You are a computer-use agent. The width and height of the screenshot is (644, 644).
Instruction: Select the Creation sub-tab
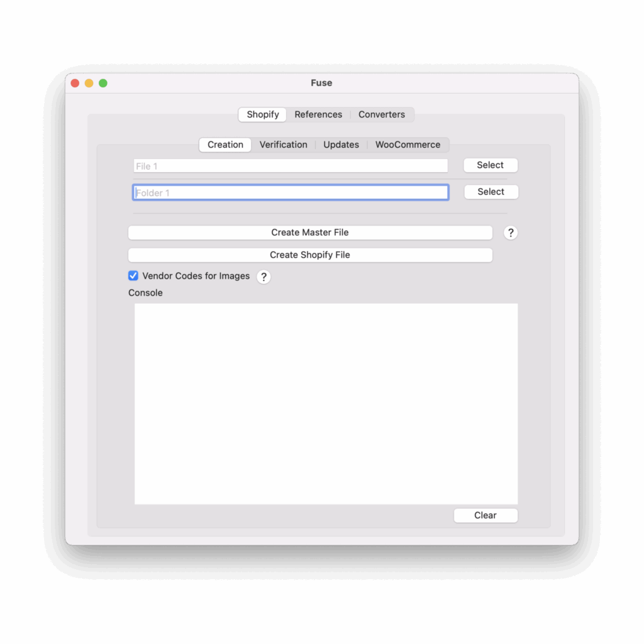225,145
